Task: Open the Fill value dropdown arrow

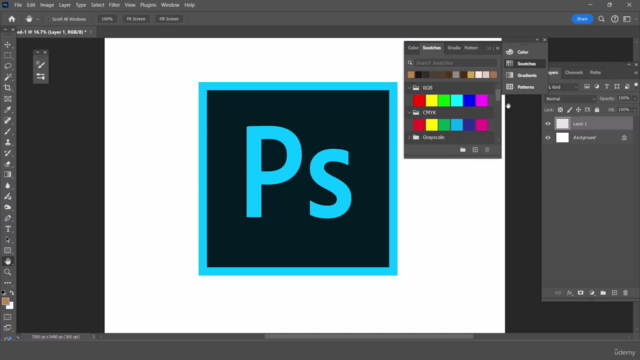Action: tap(634, 110)
